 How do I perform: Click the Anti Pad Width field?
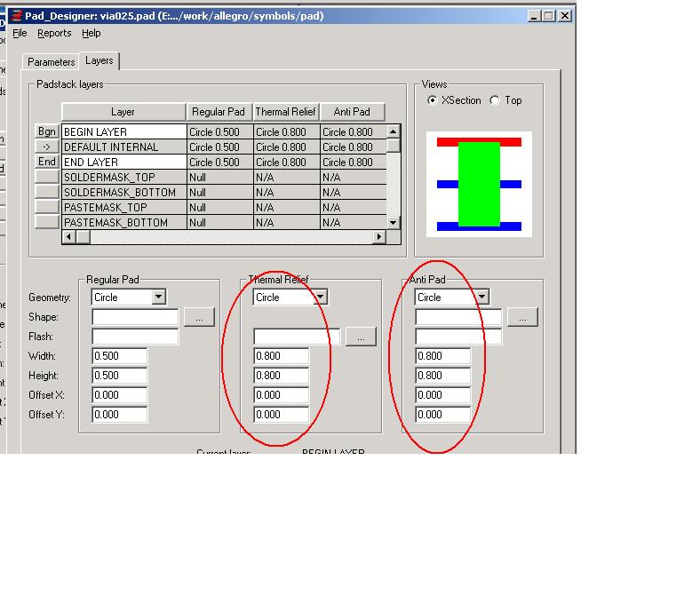[443, 356]
